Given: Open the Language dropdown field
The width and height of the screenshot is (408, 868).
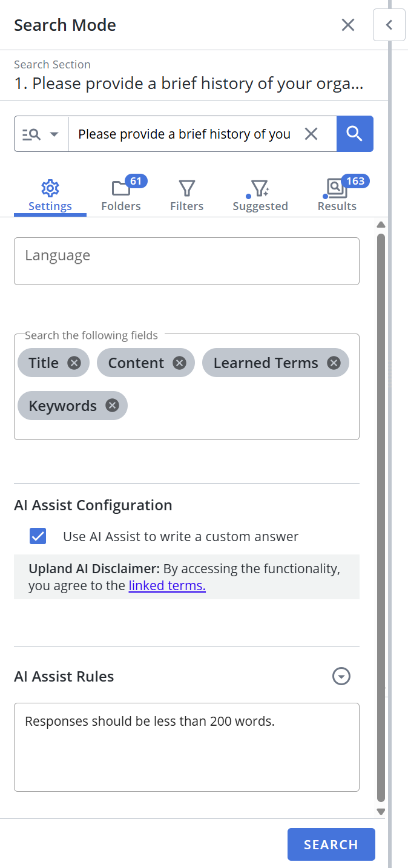Looking at the screenshot, I should click(186, 261).
